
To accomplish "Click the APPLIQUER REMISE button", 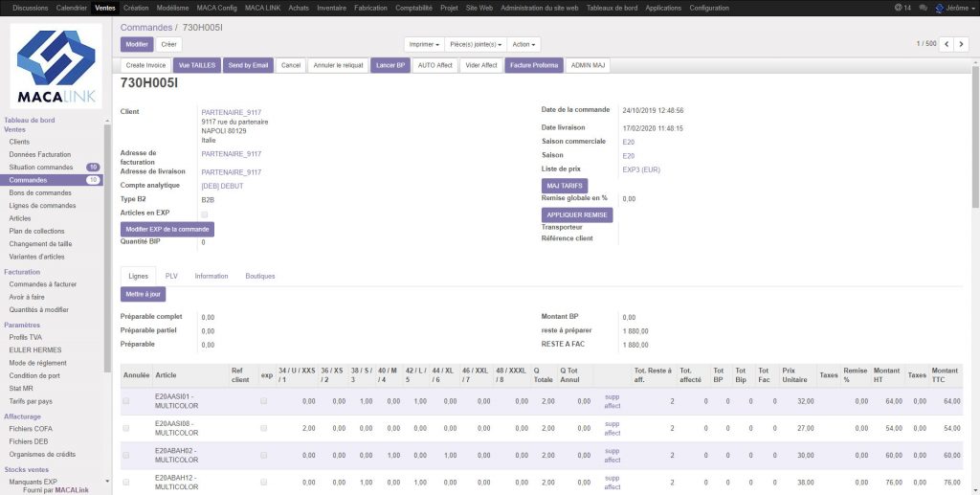I will pos(577,214).
